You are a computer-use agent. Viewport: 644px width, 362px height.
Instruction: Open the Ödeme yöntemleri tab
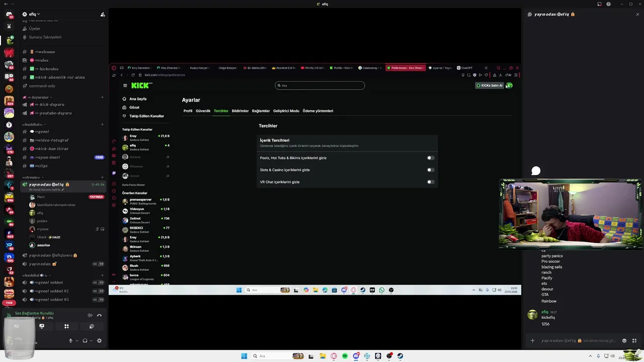[x=317, y=111]
